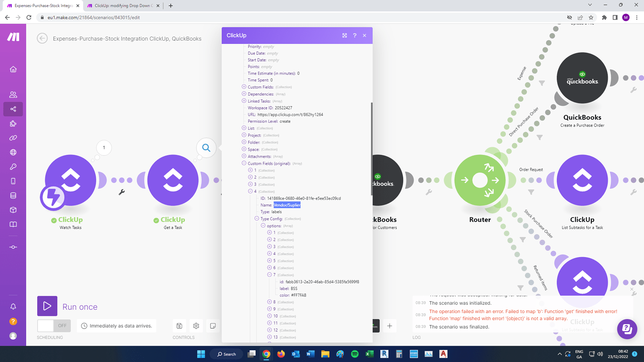Open the magnifier bubble near the Get a Task module

click(206, 147)
